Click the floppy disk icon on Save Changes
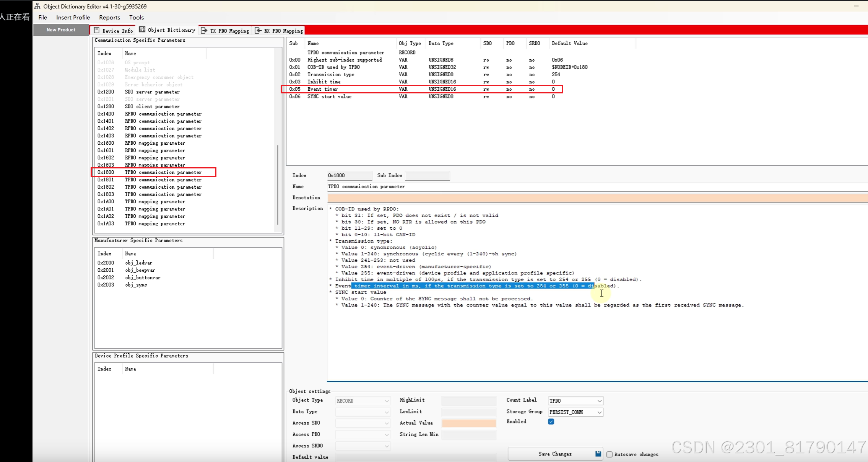 pyautogui.click(x=598, y=454)
